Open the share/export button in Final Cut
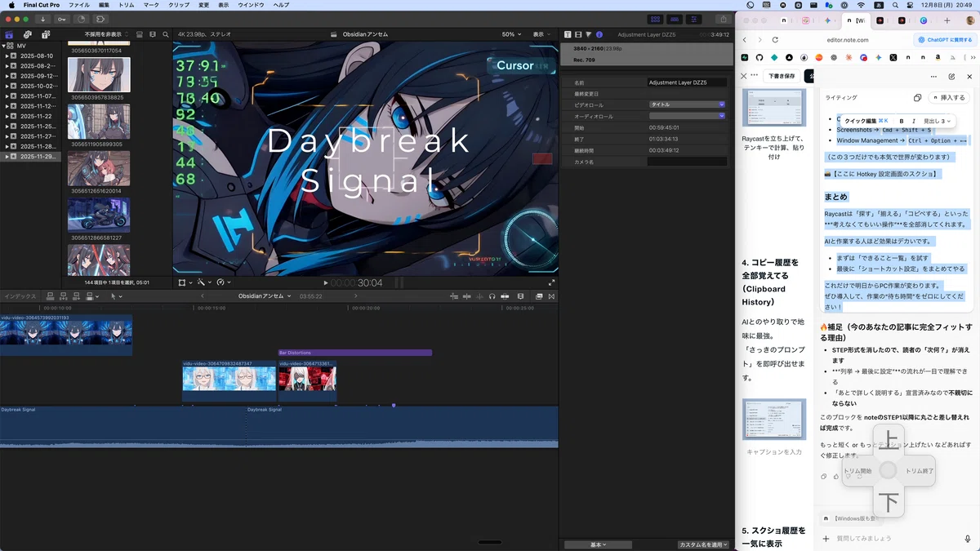980x551 pixels. [723, 19]
